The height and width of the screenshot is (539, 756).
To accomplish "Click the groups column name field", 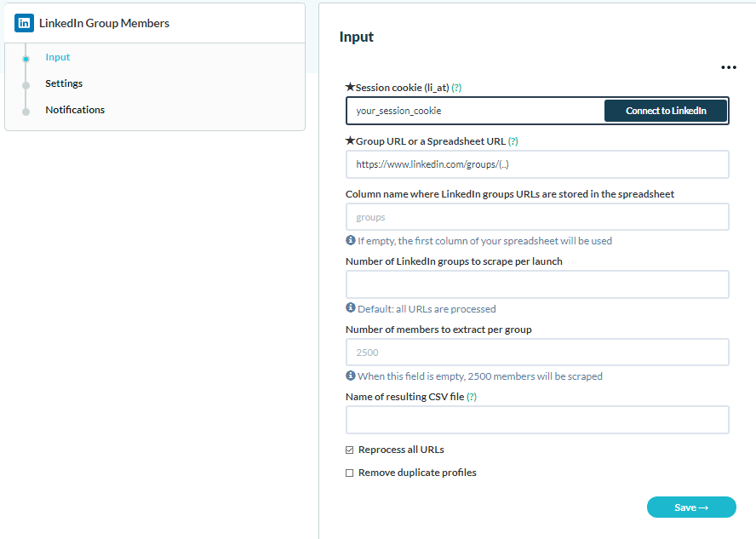I will pos(537,217).
